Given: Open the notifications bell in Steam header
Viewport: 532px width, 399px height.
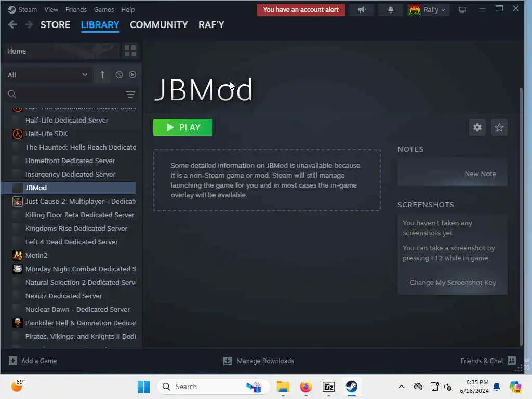Looking at the screenshot, I should click(391, 10).
